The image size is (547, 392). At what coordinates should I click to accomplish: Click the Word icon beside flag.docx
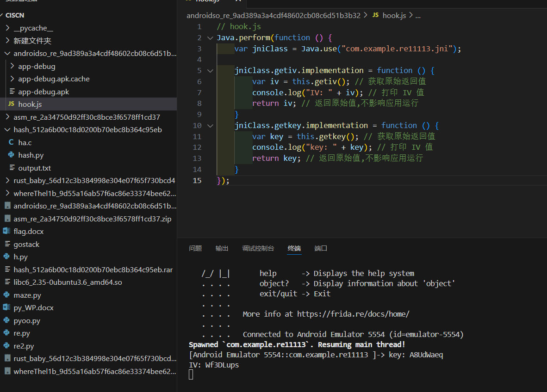click(6, 231)
